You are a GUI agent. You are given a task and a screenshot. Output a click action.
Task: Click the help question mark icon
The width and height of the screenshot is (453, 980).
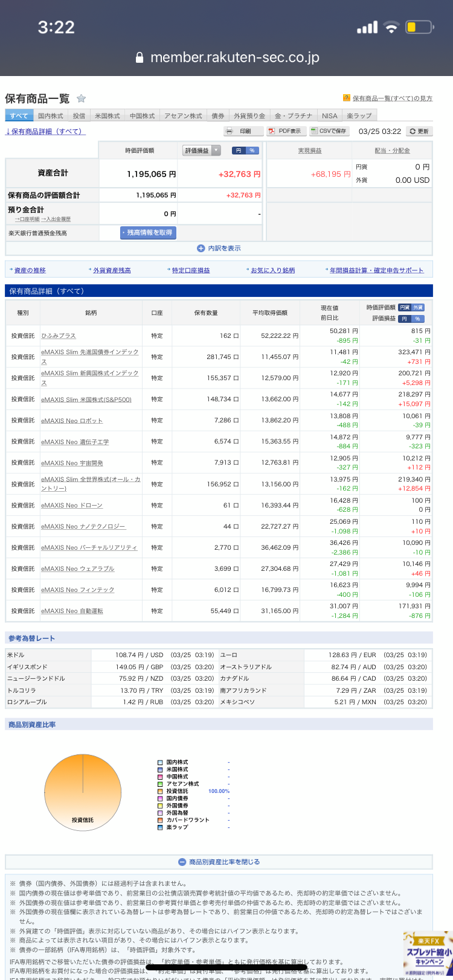click(x=346, y=98)
